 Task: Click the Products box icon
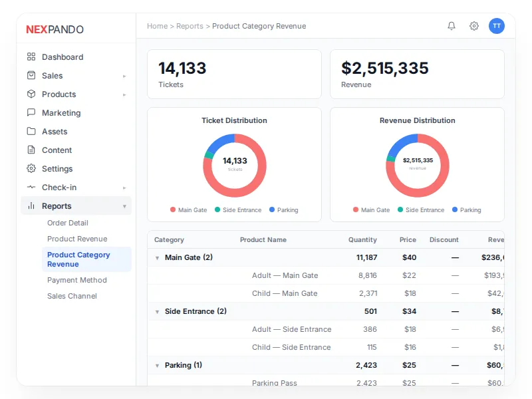(31, 94)
